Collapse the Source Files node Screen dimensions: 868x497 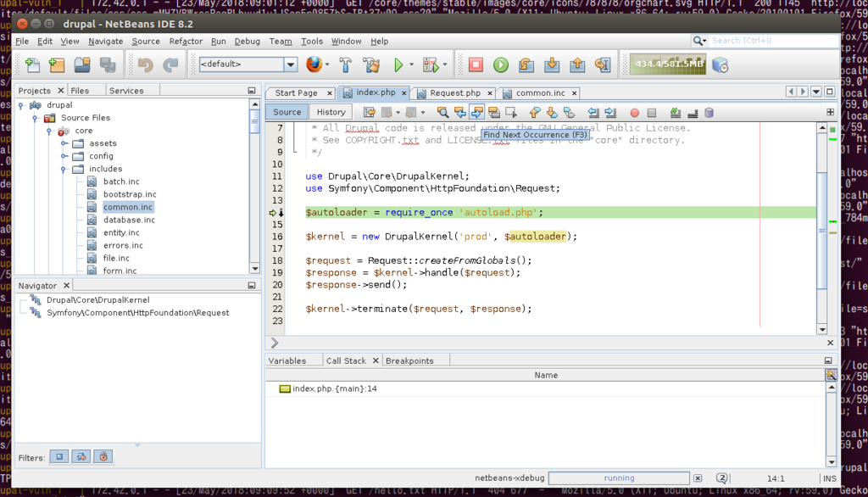coord(35,117)
